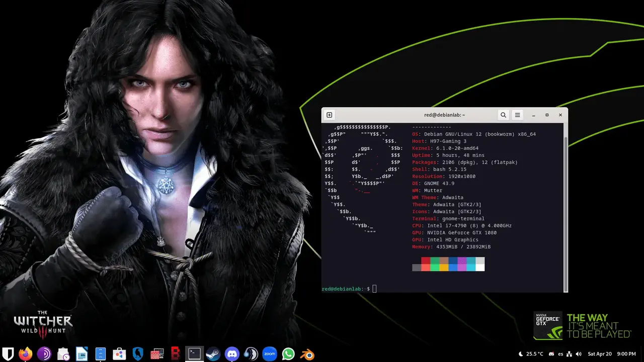The width and height of the screenshot is (644, 362).
Task: Open the terminal search magnifier button
Action: click(x=503, y=115)
